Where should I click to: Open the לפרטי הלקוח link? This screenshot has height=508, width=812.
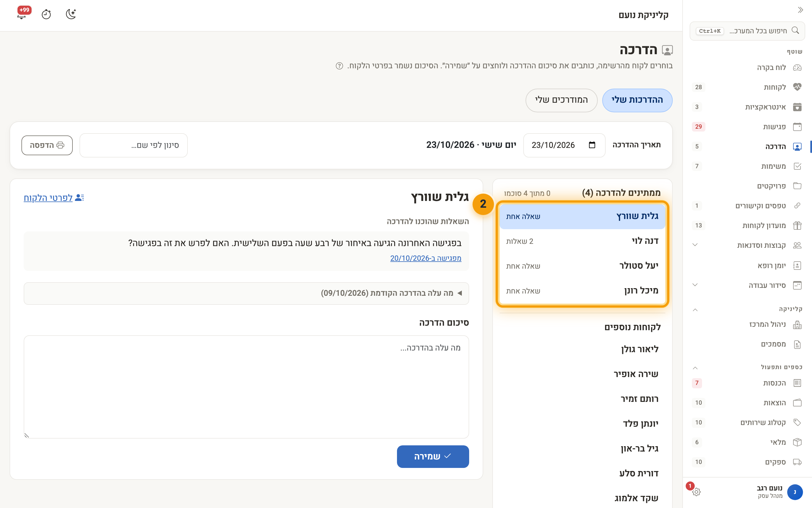pyautogui.click(x=54, y=198)
